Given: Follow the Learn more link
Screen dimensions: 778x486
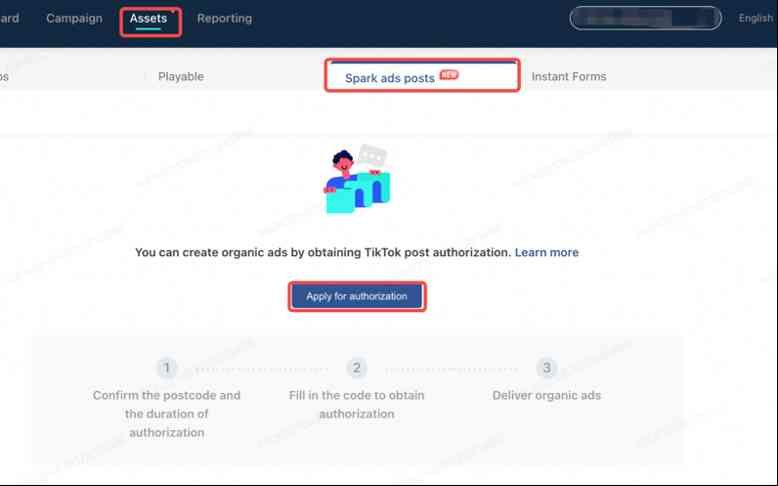Looking at the screenshot, I should pyautogui.click(x=546, y=252).
